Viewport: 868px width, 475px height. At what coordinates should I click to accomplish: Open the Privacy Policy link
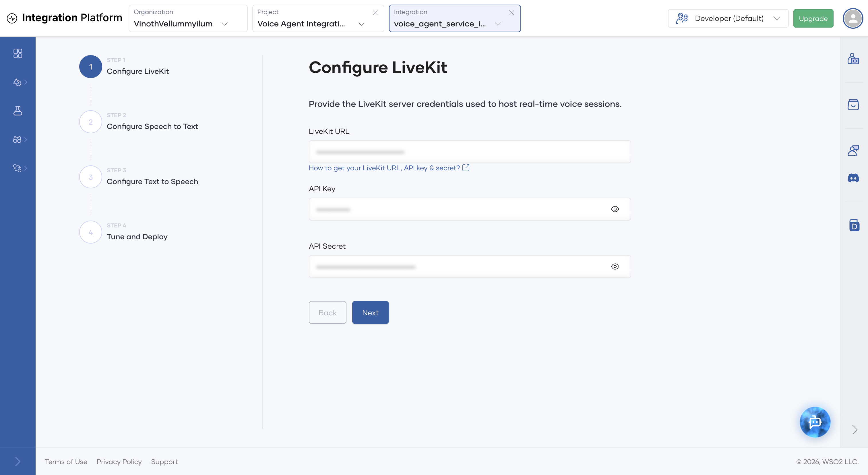tap(119, 462)
